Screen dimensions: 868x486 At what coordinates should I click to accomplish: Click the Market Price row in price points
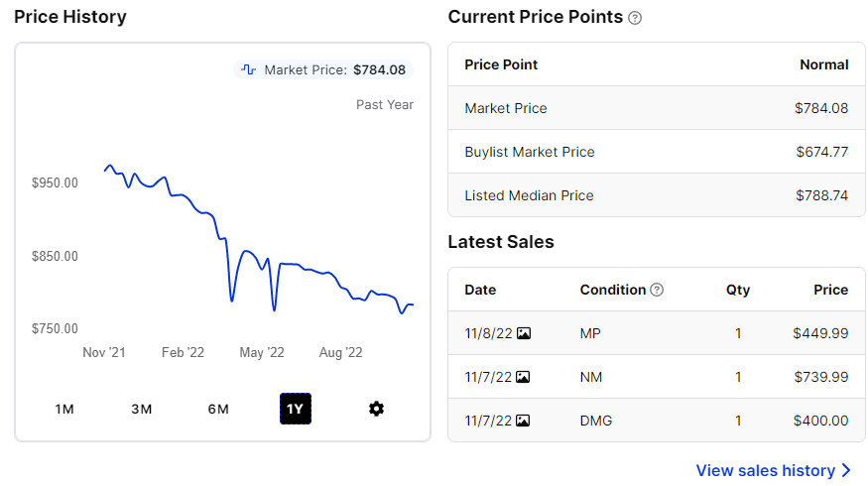tap(656, 108)
